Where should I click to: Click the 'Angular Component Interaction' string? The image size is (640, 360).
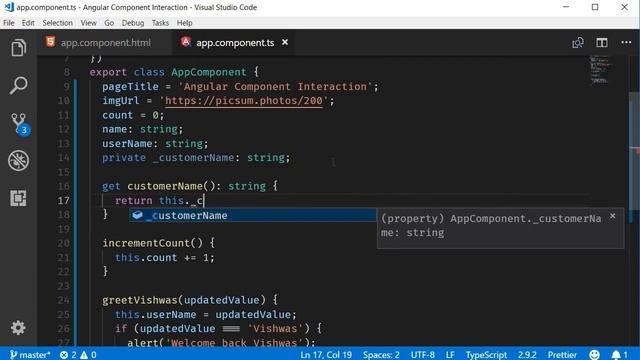click(275, 87)
